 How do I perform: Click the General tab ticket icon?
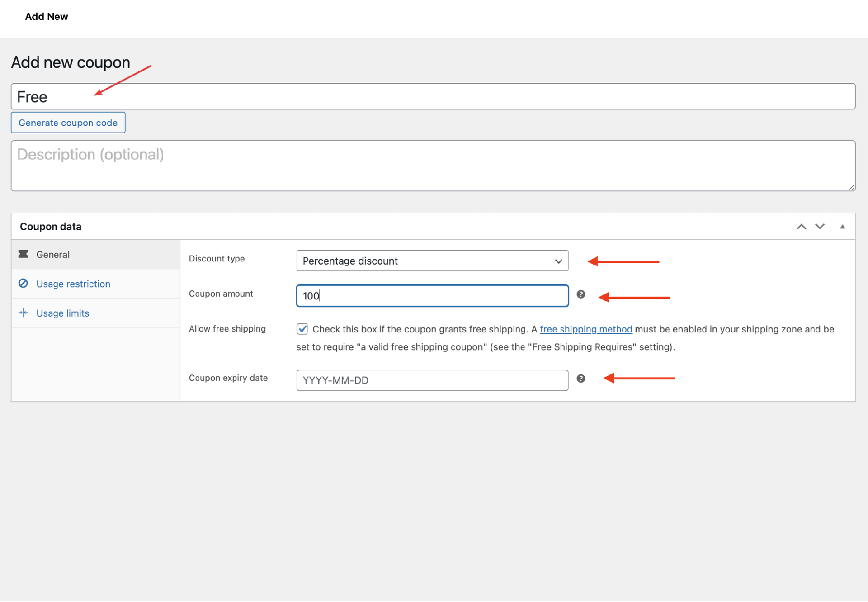tap(23, 254)
